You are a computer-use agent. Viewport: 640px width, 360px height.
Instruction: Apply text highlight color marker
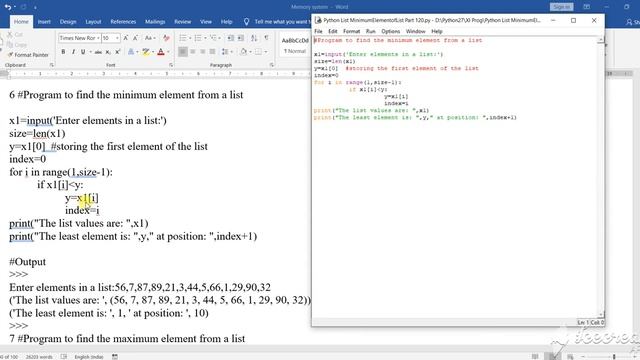[145, 52]
